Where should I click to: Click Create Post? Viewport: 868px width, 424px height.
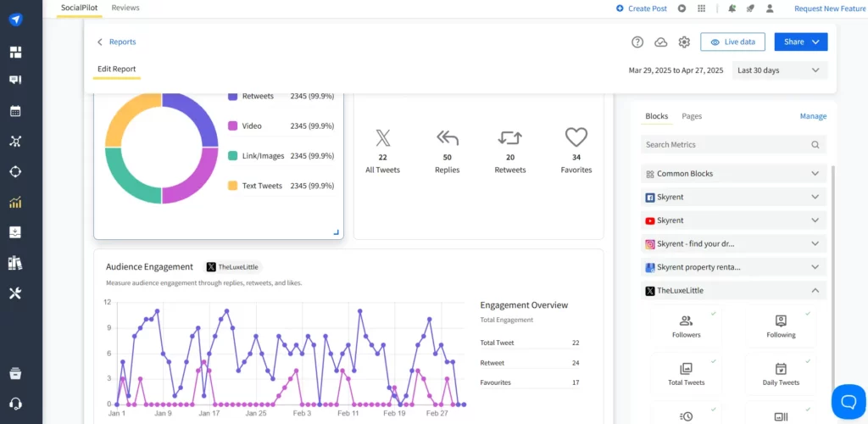[x=642, y=8]
